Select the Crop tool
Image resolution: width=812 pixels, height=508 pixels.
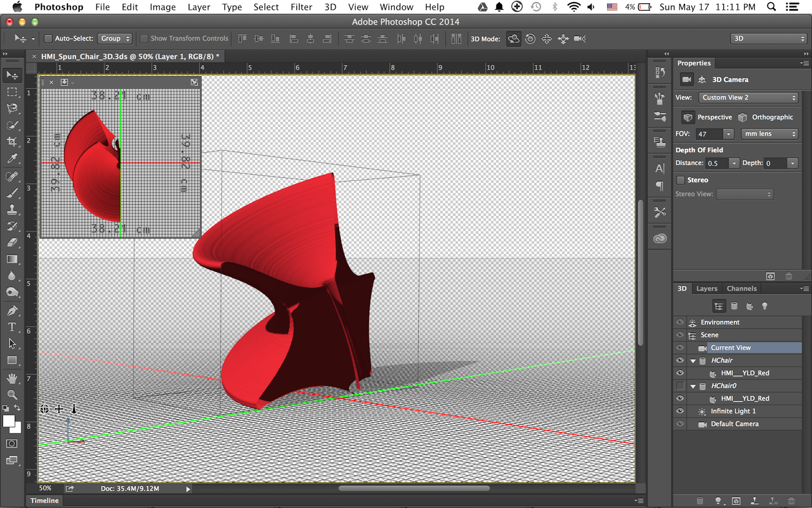pos(12,142)
